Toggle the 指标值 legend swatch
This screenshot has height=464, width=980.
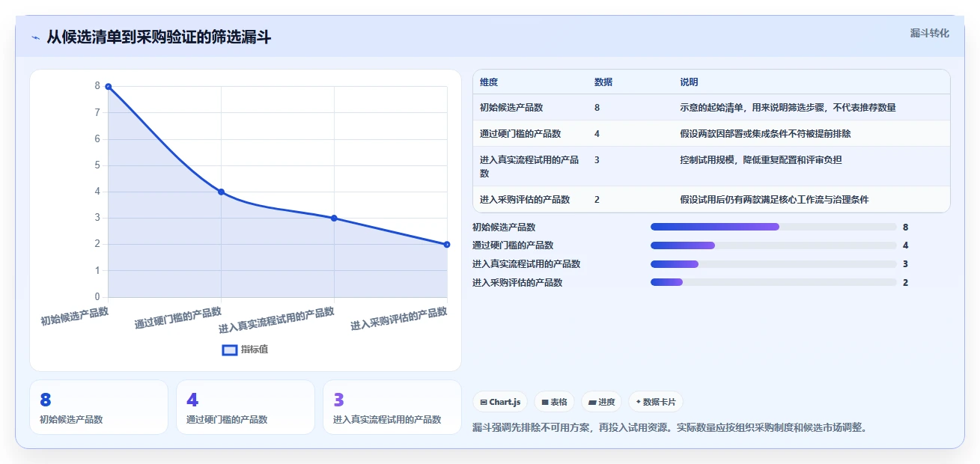(231, 349)
